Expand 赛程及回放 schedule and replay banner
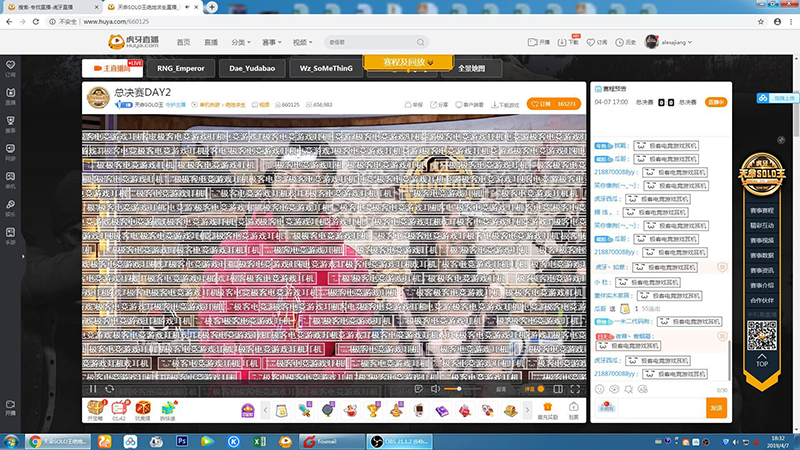This screenshot has height=450, width=800. tap(408, 62)
